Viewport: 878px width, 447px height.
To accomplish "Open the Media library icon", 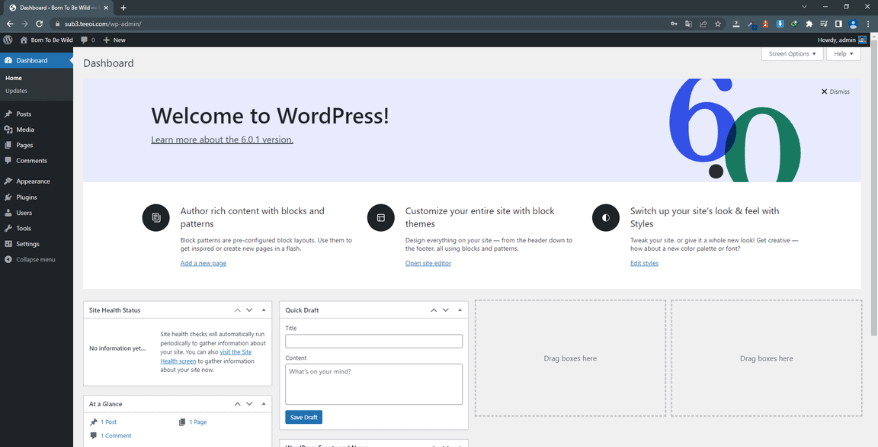I will pos(8,129).
